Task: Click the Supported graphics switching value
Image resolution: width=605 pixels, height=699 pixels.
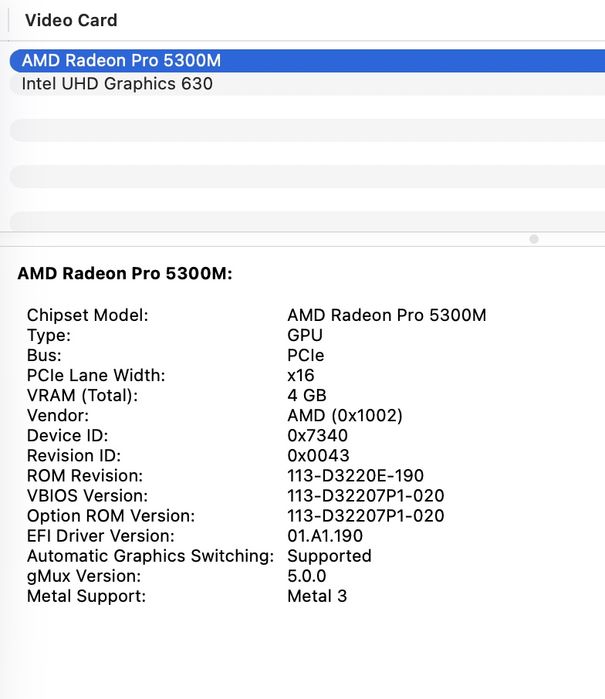Action: 329,556
